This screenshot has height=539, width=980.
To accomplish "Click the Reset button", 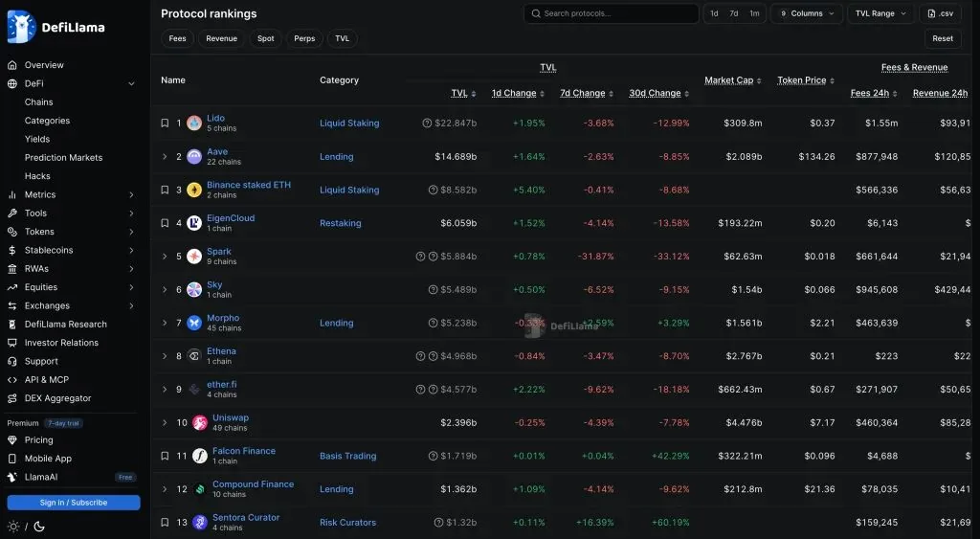I will (x=943, y=38).
